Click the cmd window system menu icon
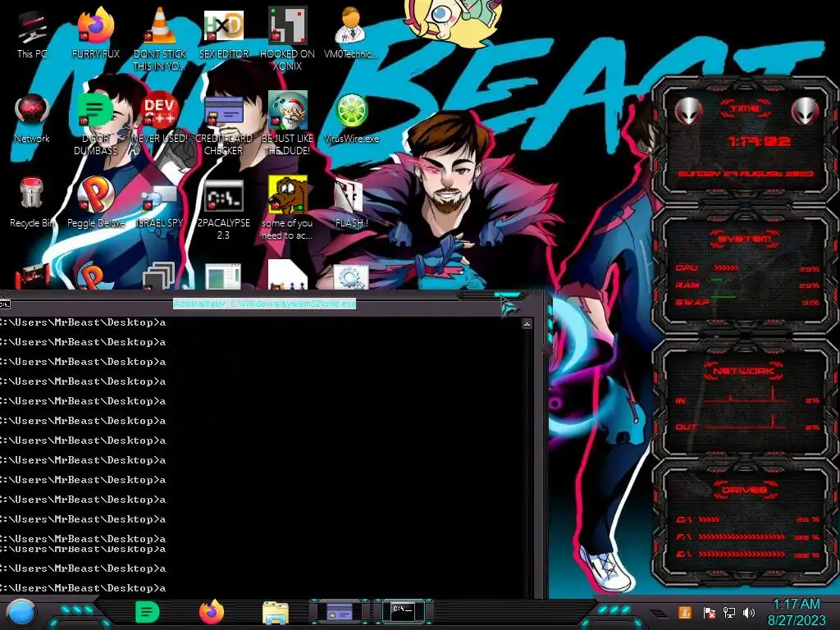 tap(5, 304)
